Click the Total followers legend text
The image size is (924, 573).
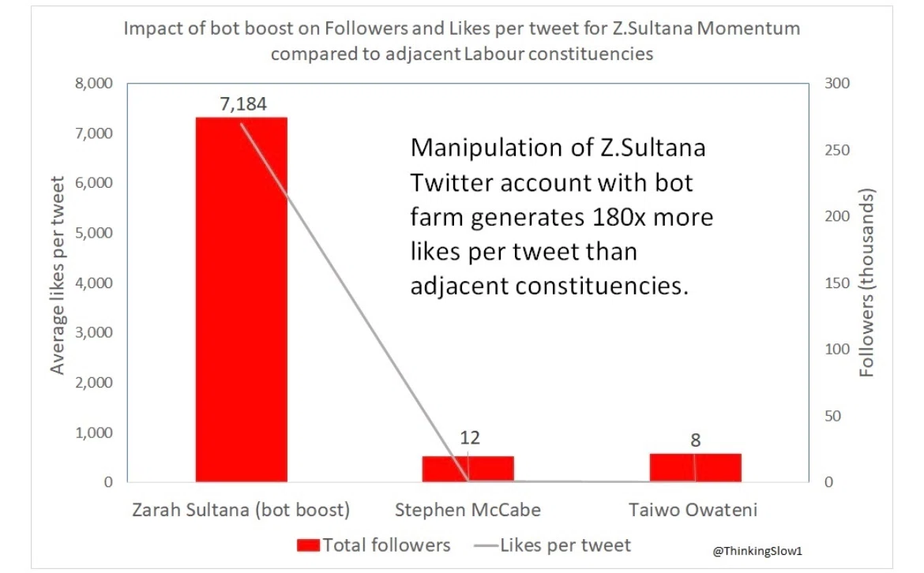pyautogui.click(x=386, y=545)
